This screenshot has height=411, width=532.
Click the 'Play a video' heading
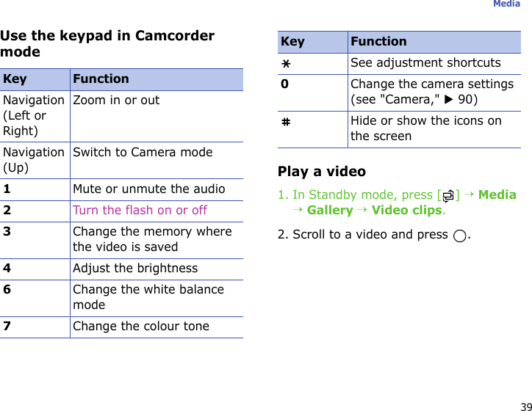(321, 172)
